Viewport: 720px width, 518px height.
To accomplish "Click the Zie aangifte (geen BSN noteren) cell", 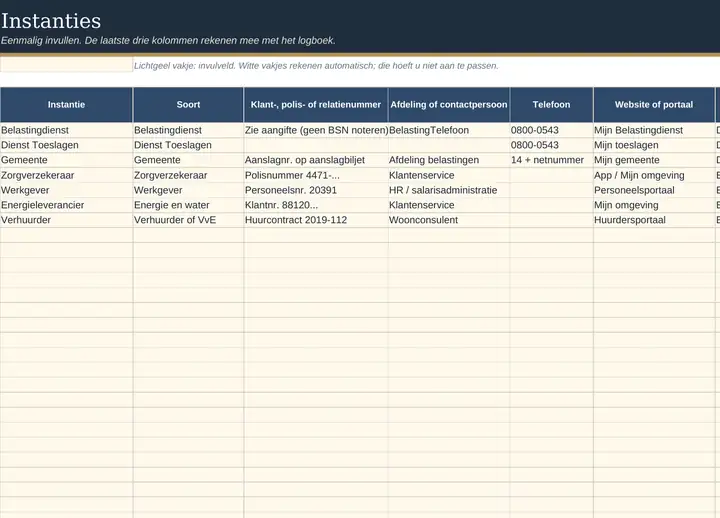I will 316,130.
